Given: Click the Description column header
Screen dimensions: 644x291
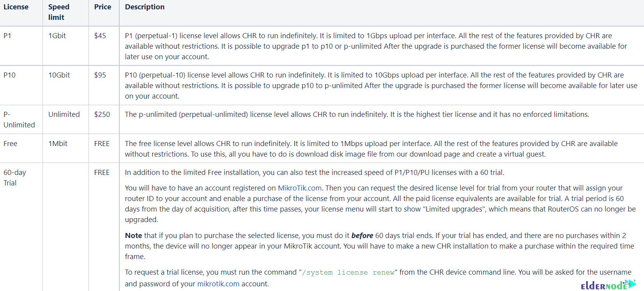Looking at the screenshot, I should 145,7.
